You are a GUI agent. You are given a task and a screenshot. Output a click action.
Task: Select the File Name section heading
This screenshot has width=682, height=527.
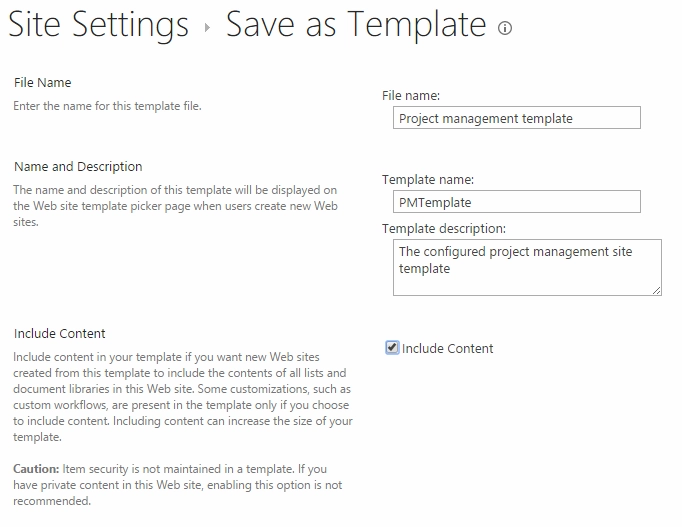(43, 83)
